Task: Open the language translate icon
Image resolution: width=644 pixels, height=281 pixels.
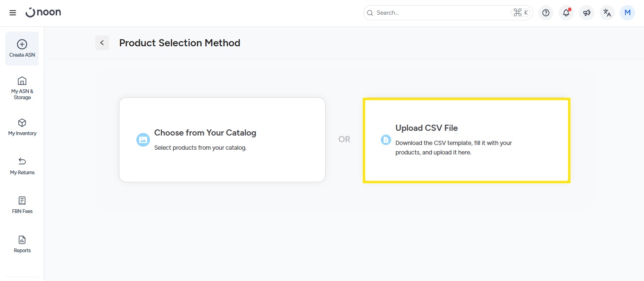Action: tap(607, 13)
